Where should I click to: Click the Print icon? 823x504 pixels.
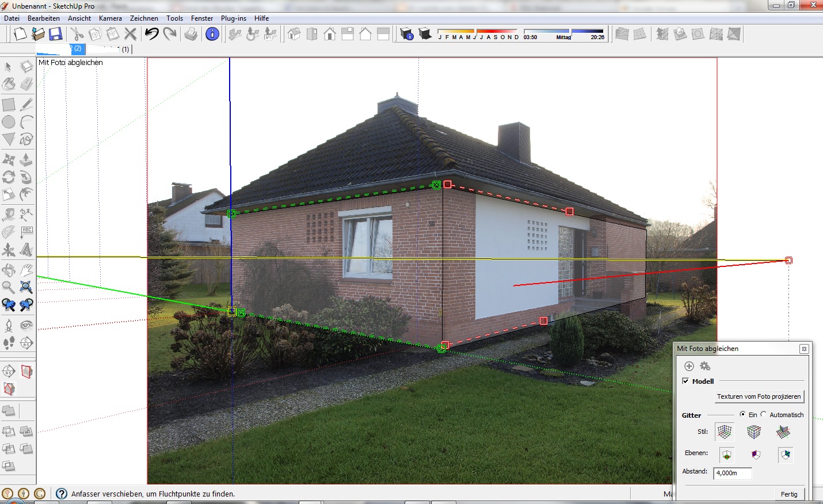tap(191, 34)
